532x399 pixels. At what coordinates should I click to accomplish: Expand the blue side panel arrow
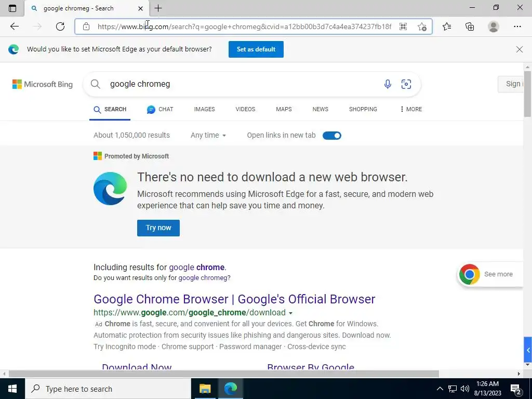pos(528,350)
